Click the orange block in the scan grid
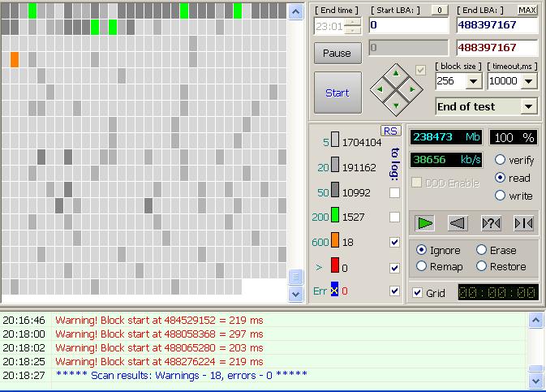546x392 pixels. point(15,59)
